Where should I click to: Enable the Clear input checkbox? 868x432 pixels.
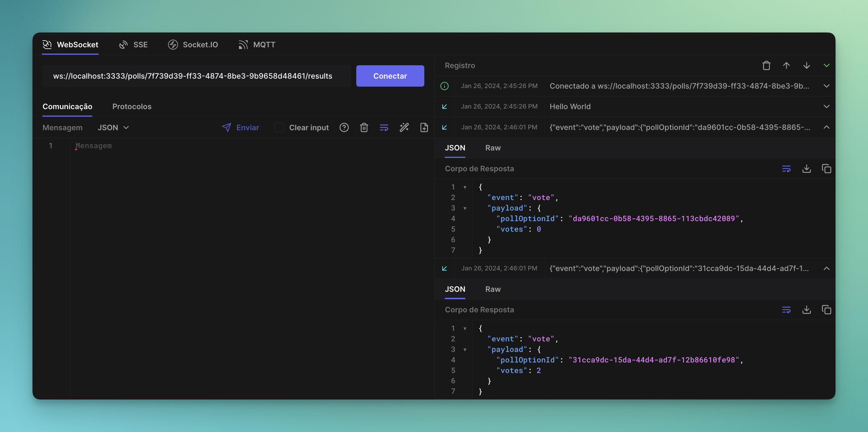click(x=279, y=127)
